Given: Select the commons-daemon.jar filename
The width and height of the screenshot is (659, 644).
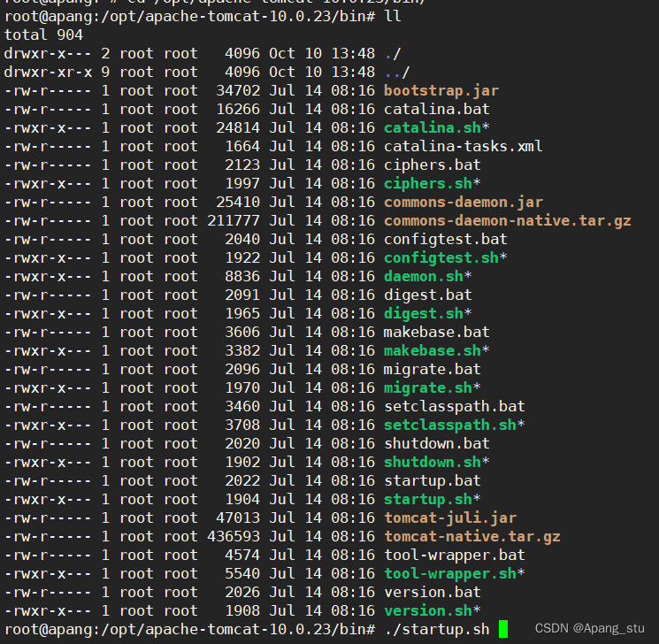Looking at the screenshot, I should tap(464, 203).
